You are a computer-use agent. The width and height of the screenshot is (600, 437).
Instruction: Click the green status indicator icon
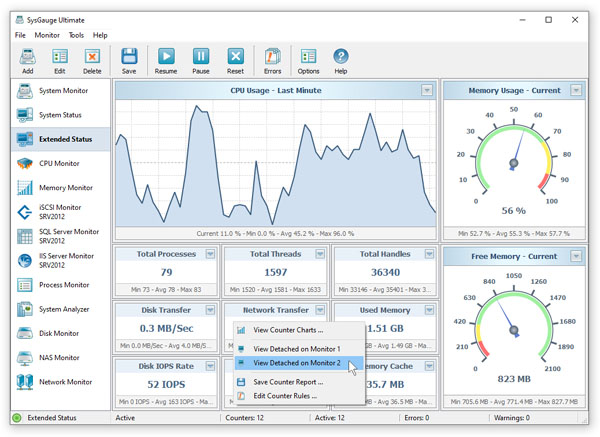[x=16, y=418]
